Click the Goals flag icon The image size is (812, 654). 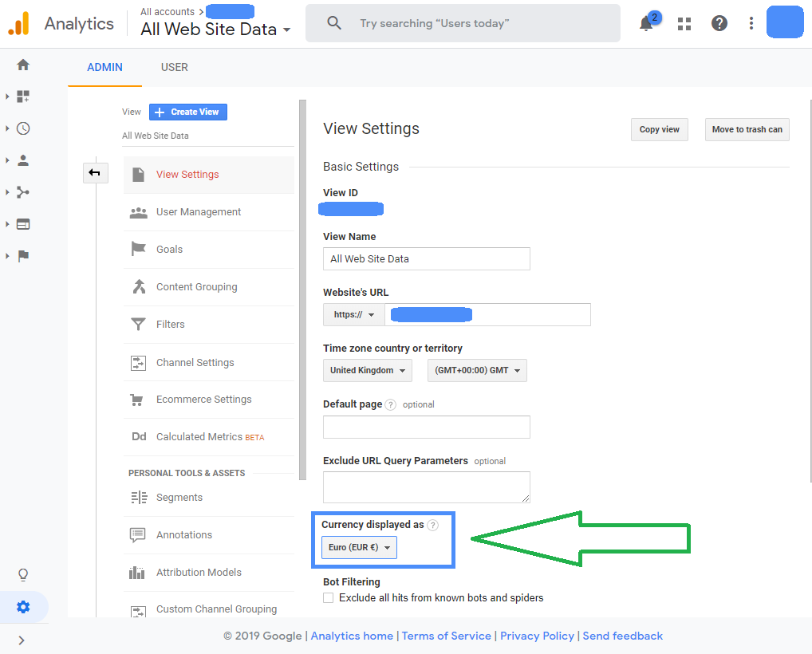[138, 249]
